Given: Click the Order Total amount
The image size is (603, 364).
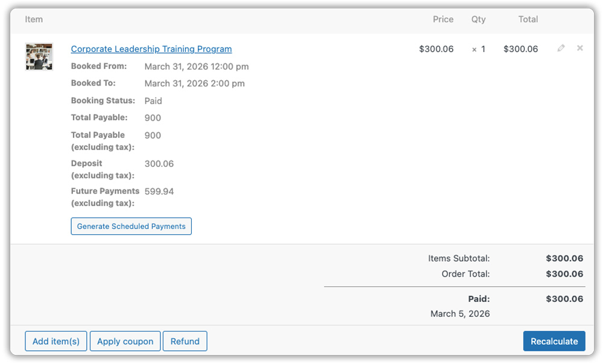Looking at the screenshot, I should pyautogui.click(x=564, y=274).
